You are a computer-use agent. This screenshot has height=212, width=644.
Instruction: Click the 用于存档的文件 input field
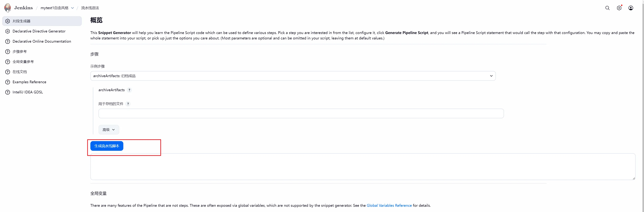(301, 113)
